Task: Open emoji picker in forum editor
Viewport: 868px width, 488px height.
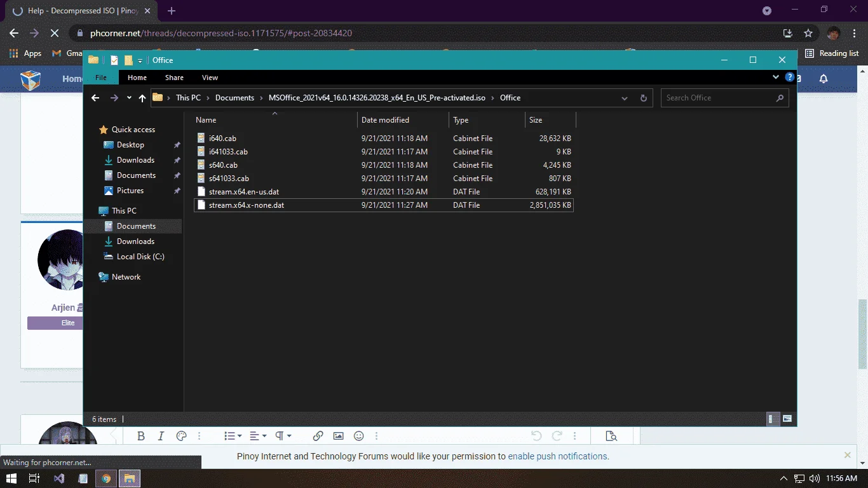Action: 359,436
